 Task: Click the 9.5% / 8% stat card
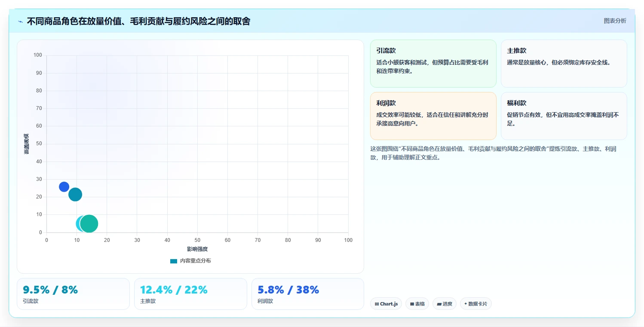coord(73,294)
